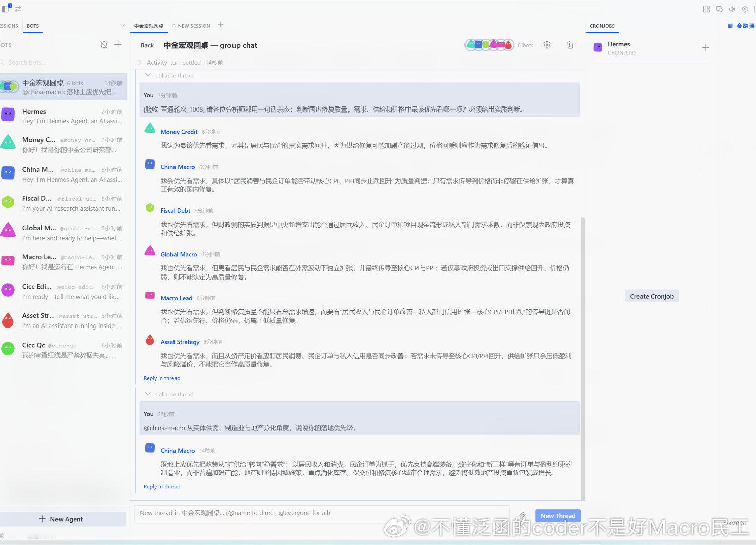Click the China Macro avatar in the second thread
Viewport: 756px width, 545px height.
click(x=150, y=448)
